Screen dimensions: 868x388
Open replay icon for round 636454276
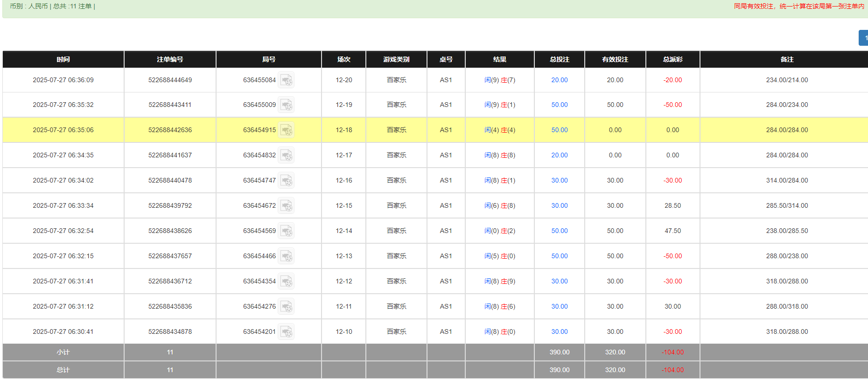[x=286, y=307]
